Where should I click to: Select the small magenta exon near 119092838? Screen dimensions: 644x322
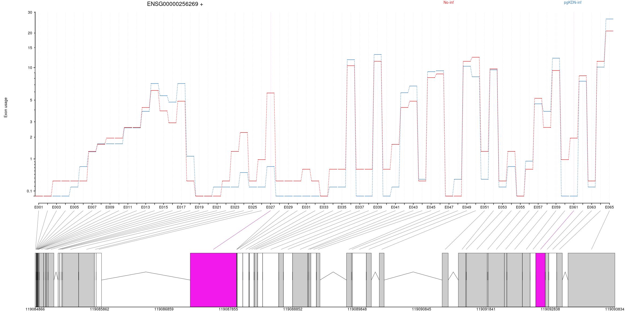coord(540,280)
